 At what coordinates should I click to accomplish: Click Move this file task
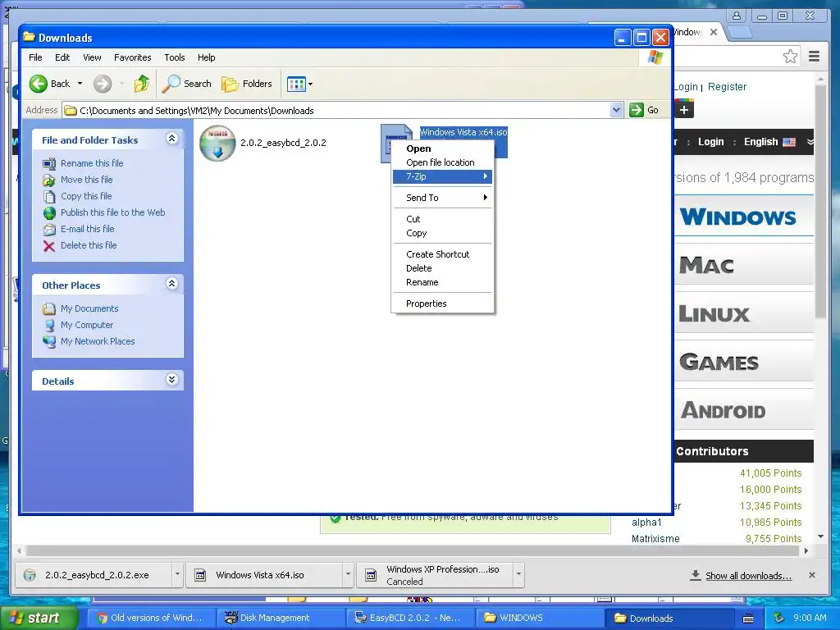(x=86, y=180)
